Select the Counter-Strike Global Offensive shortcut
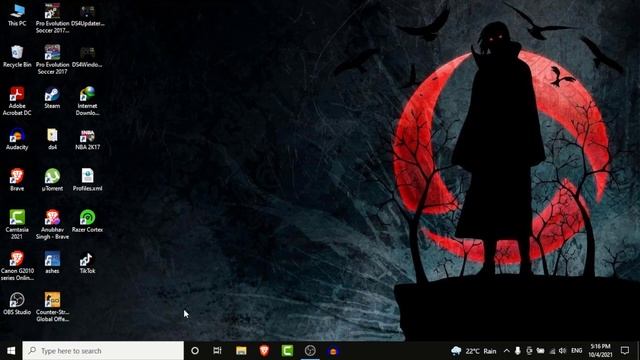Viewport: 640px width, 360px height. pos(52,307)
